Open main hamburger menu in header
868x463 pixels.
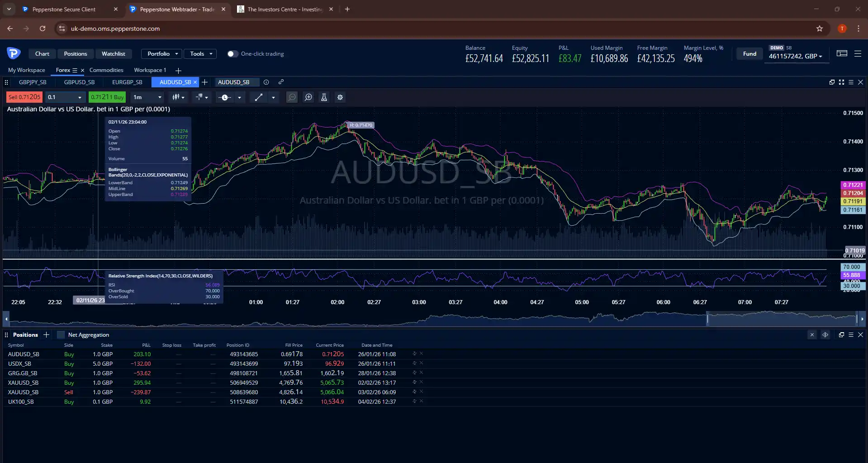click(x=858, y=53)
